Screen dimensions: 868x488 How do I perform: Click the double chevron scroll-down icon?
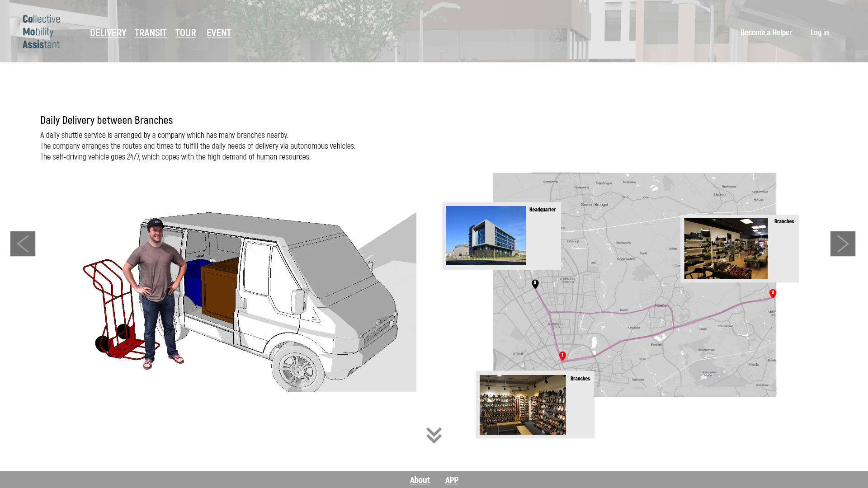coord(434,435)
